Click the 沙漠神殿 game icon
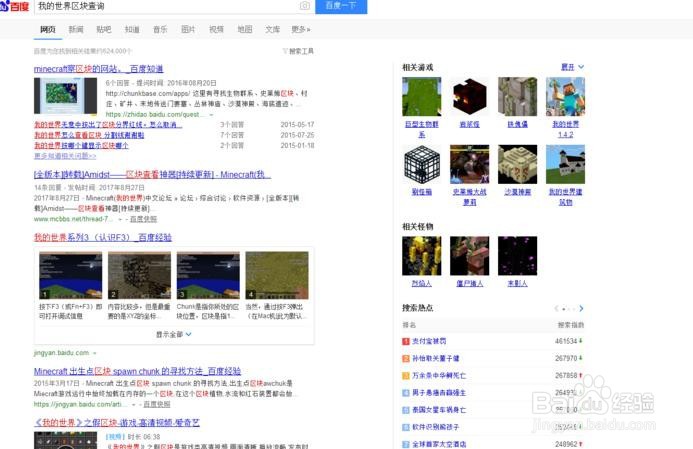 pos(518,164)
